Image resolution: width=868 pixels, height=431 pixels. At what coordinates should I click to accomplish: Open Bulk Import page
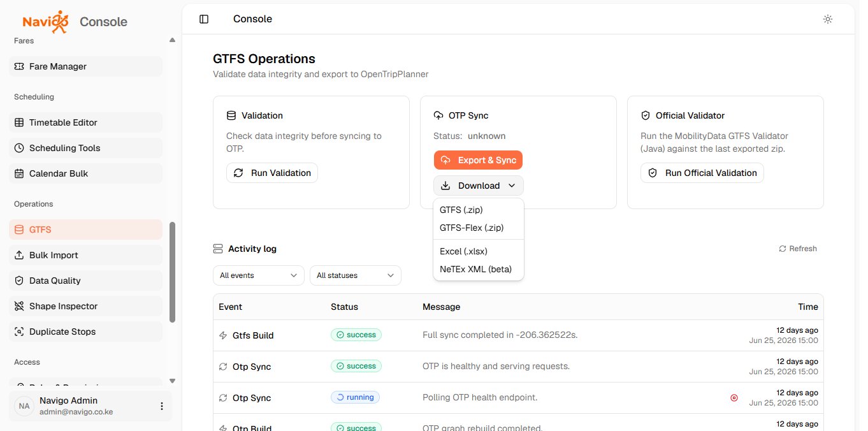pyautogui.click(x=85, y=255)
